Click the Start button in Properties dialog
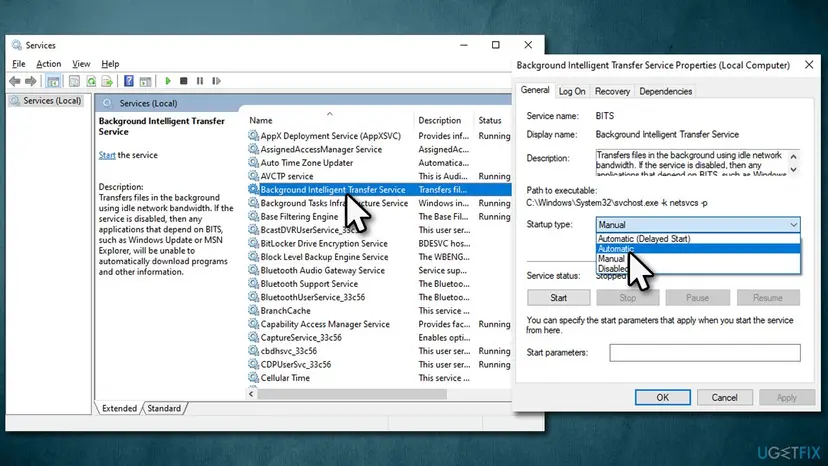The width and height of the screenshot is (828, 466). (558, 298)
